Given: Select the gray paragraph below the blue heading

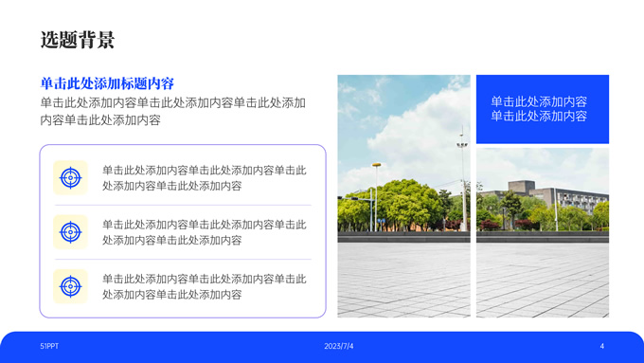Looking at the screenshot, I should tap(173, 112).
